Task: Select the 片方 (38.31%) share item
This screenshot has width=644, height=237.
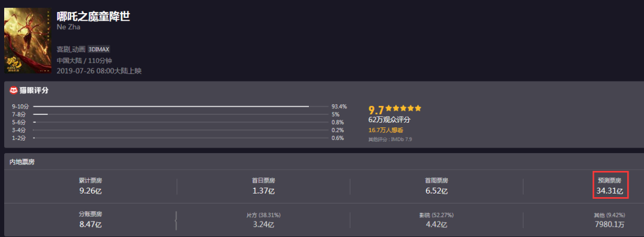Action: pyautogui.click(x=264, y=220)
